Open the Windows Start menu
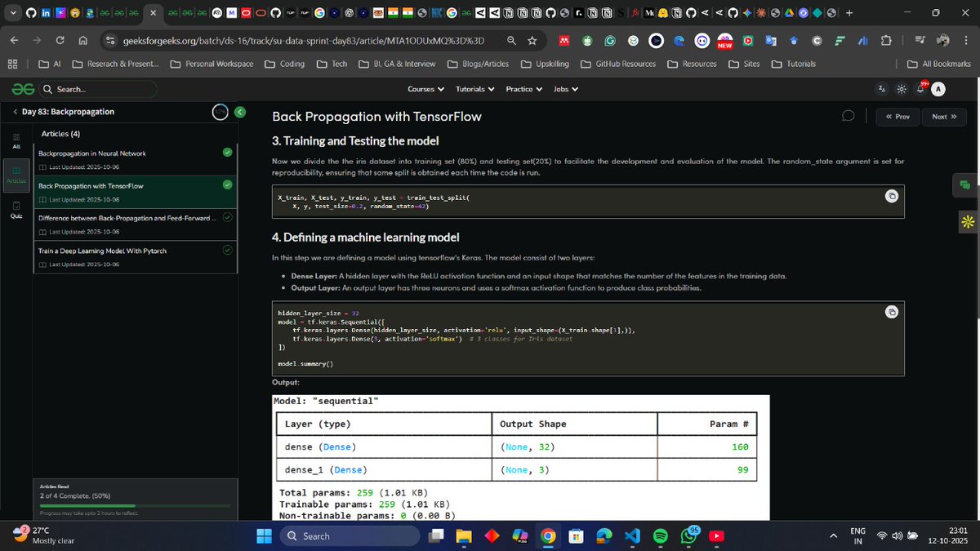The width and height of the screenshot is (980, 551). point(264,535)
